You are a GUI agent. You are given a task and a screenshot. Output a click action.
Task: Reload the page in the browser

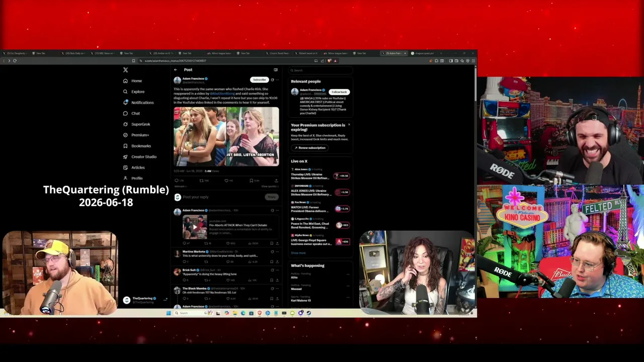click(15, 61)
